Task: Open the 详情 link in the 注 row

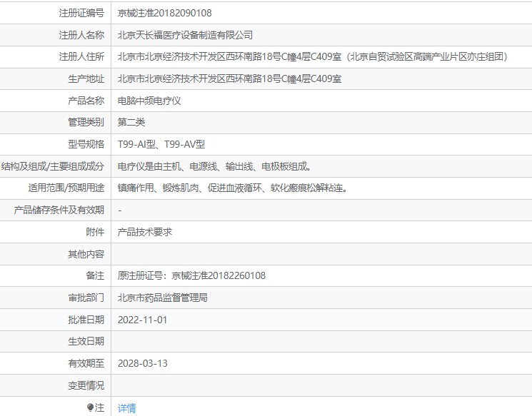Action: coord(126,408)
